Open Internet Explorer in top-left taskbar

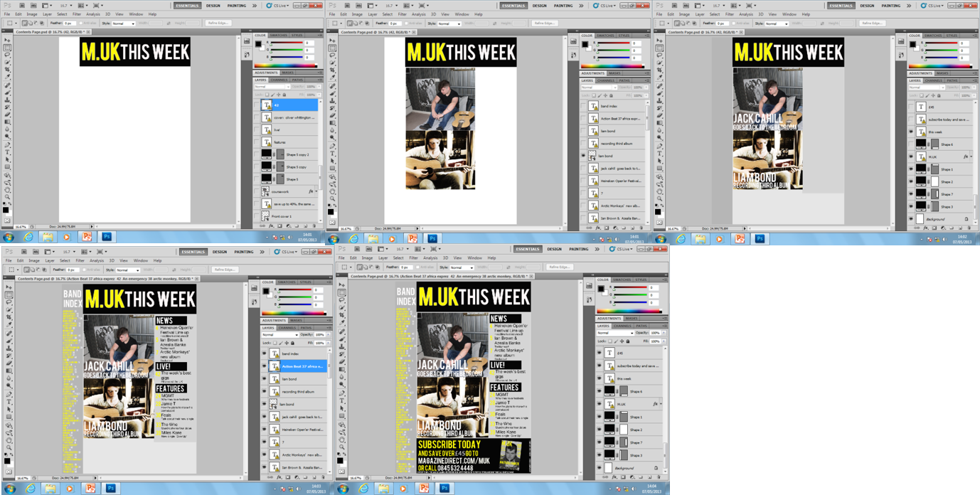click(x=28, y=237)
